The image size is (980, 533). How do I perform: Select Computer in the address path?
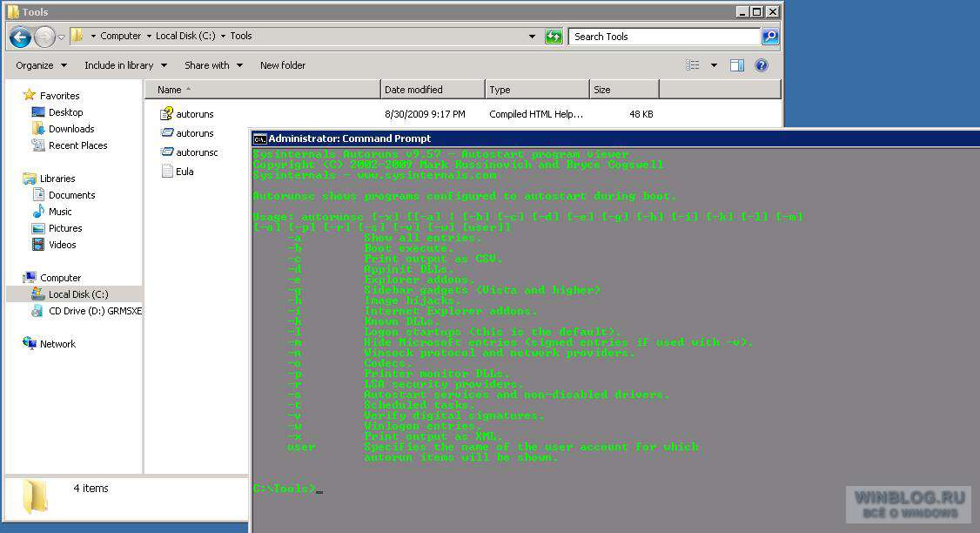pyautogui.click(x=121, y=36)
